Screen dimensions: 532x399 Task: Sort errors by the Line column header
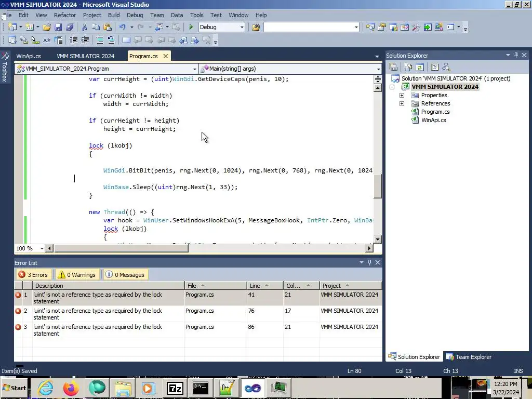(x=264, y=286)
